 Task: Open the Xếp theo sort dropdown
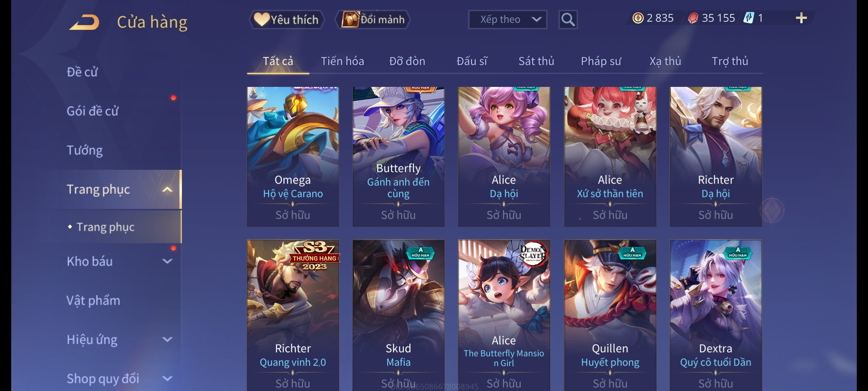tap(507, 20)
